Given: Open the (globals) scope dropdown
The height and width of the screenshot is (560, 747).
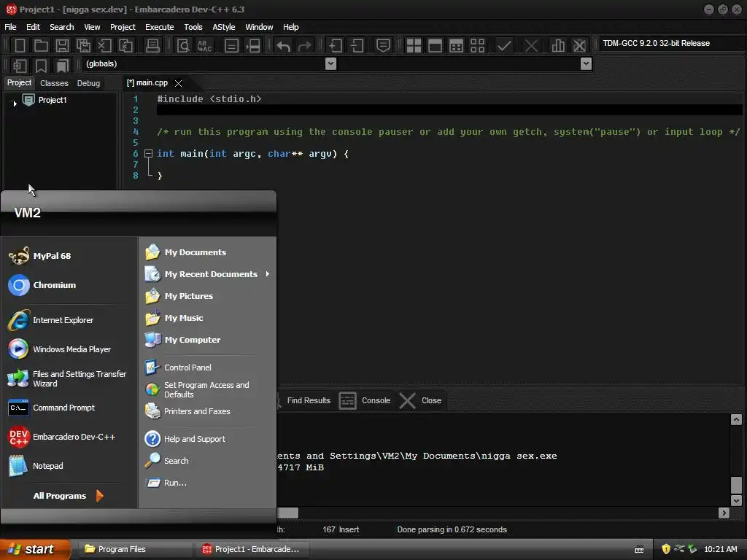Looking at the screenshot, I should click(x=330, y=64).
